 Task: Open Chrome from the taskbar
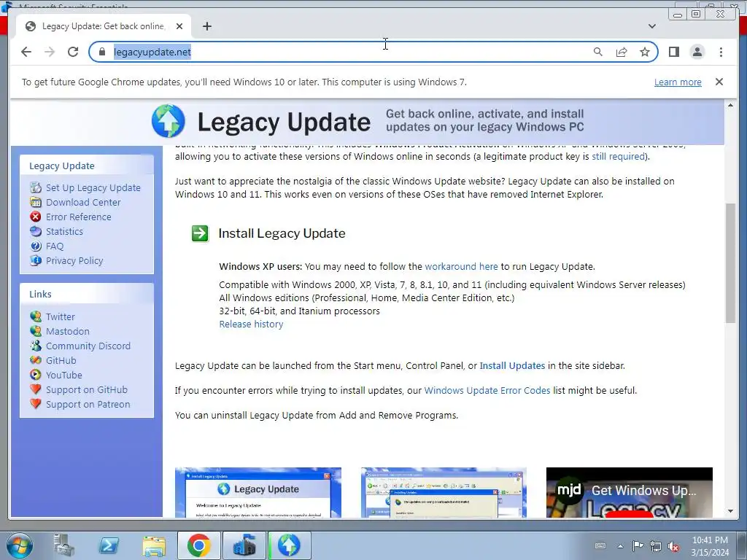pyautogui.click(x=198, y=545)
